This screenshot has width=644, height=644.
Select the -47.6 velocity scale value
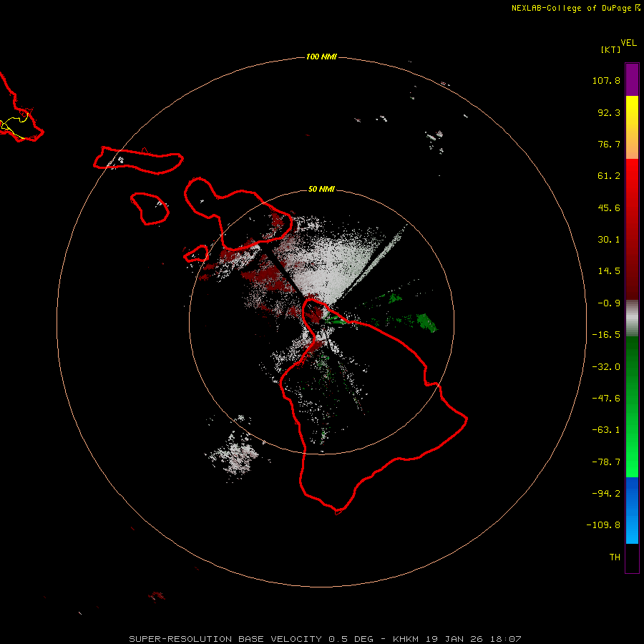(x=606, y=399)
